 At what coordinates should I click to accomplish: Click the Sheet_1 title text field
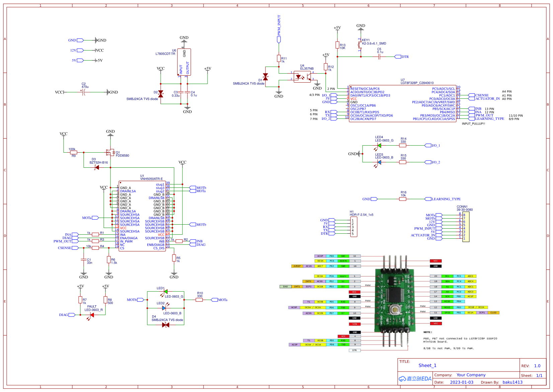[427, 365]
